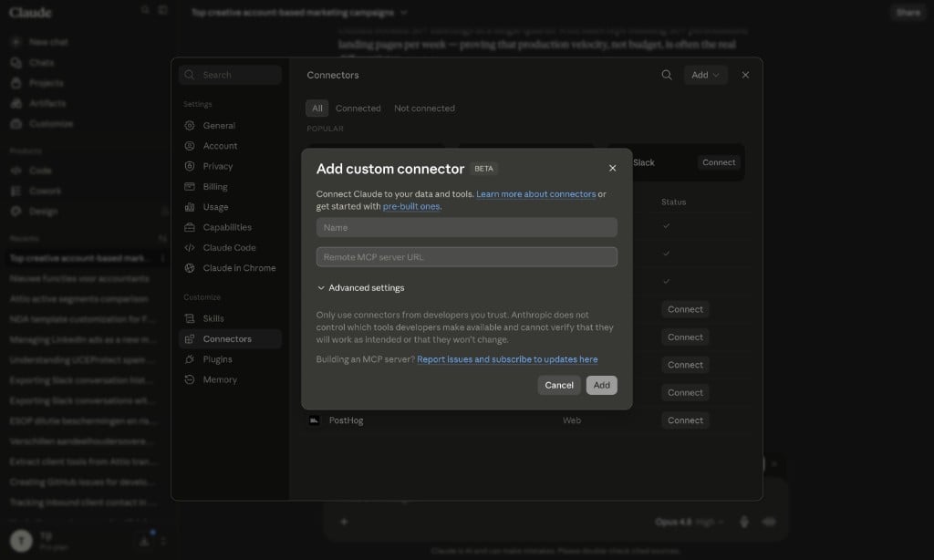This screenshot has height=560, width=934.
Task: Connect the PostHog connector
Action: (x=685, y=420)
